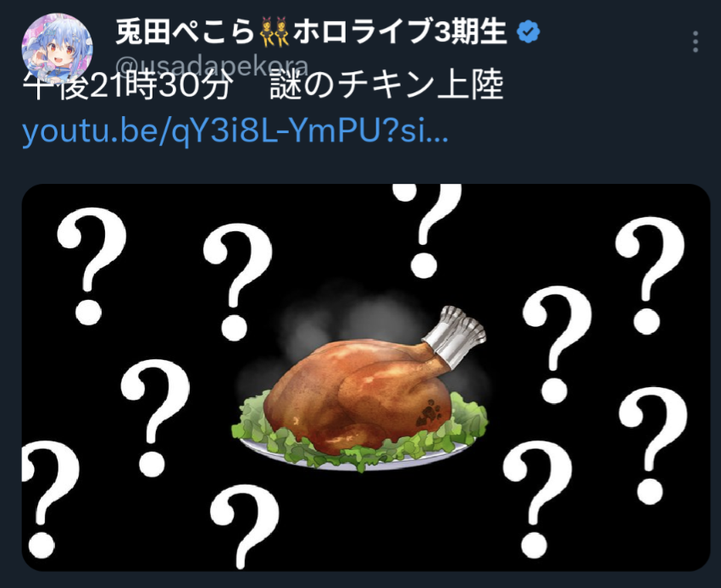Click the blue verified checkmark badge
Viewport: 721px width, 588px height.
click(529, 32)
